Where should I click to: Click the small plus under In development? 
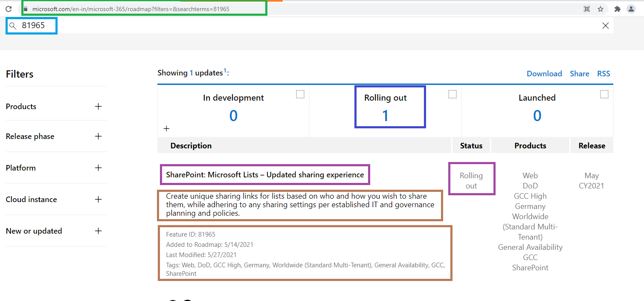point(166,128)
